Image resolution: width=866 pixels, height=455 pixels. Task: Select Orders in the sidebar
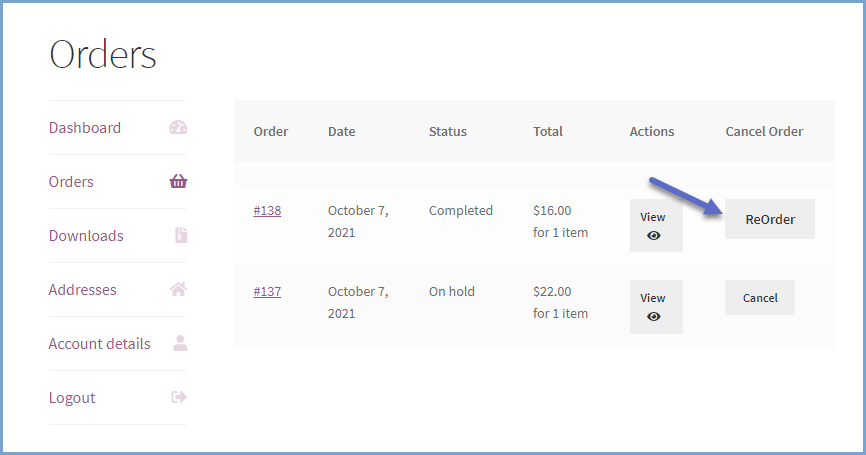pyautogui.click(x=71, y=182)
